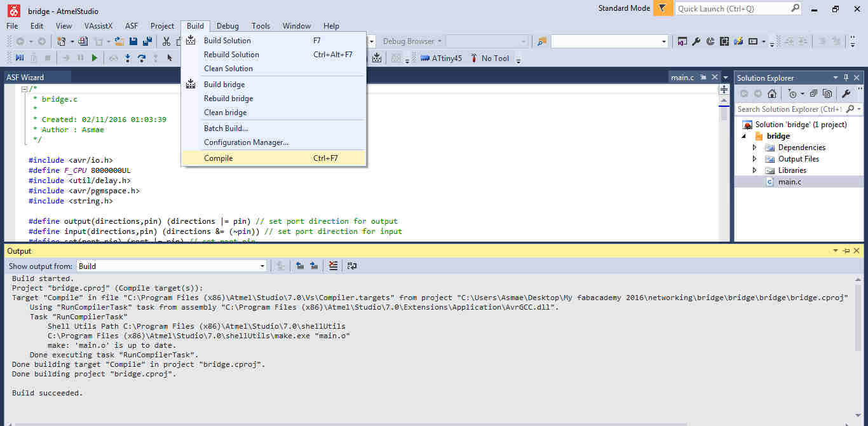Click the No Tool programmer button
This screenshot has width=868, height=426.
[490, 58]
